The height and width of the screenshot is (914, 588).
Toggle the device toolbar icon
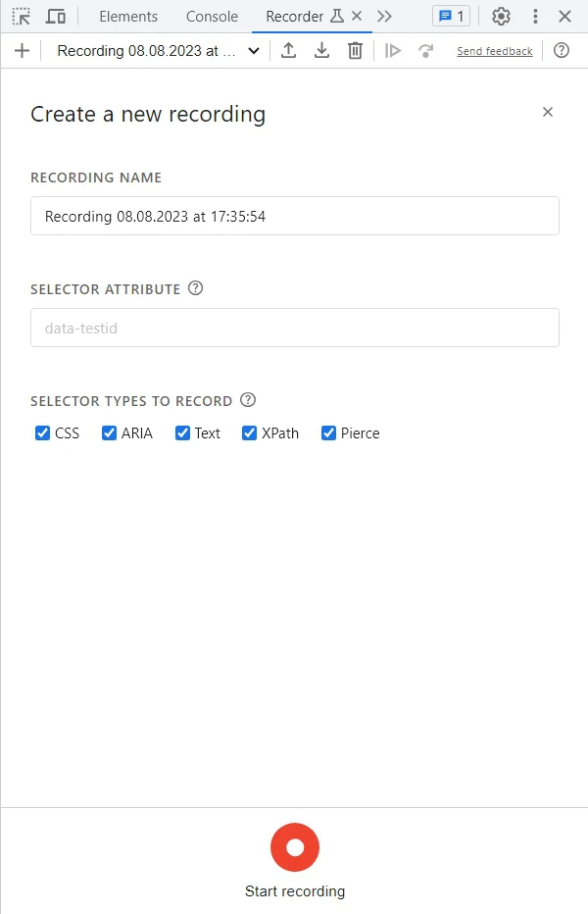56,16
